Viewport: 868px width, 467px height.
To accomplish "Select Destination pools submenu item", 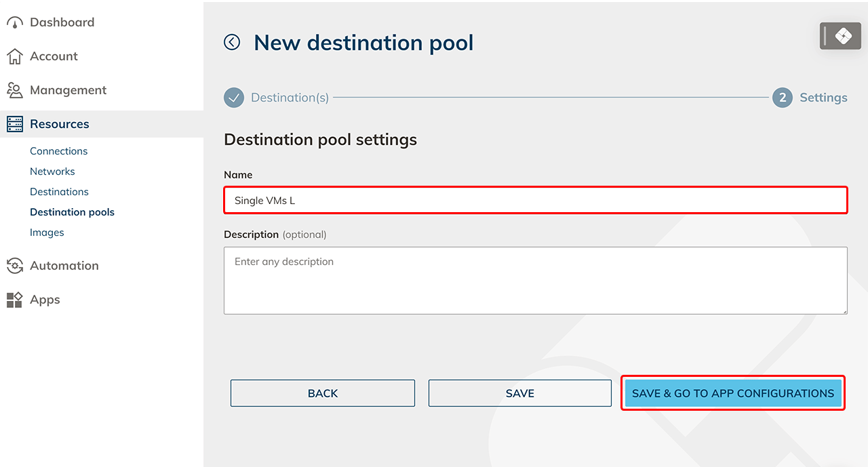I will 72,212.
